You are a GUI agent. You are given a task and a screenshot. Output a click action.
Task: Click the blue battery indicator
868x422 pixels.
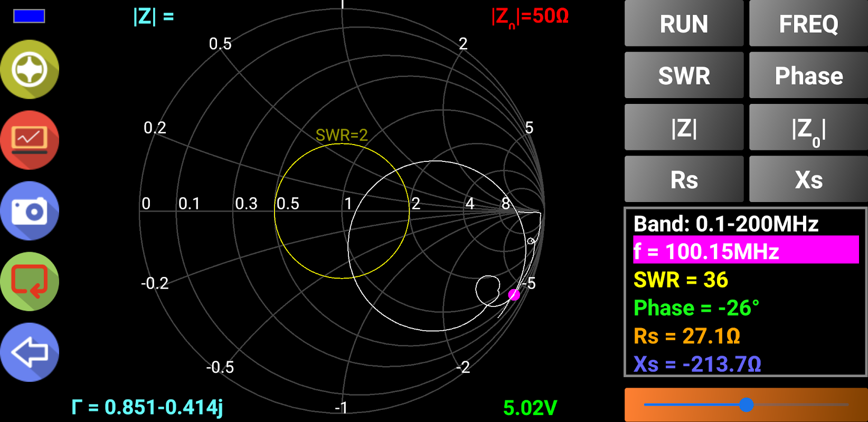pyautogui.click(x=29, y=16)
